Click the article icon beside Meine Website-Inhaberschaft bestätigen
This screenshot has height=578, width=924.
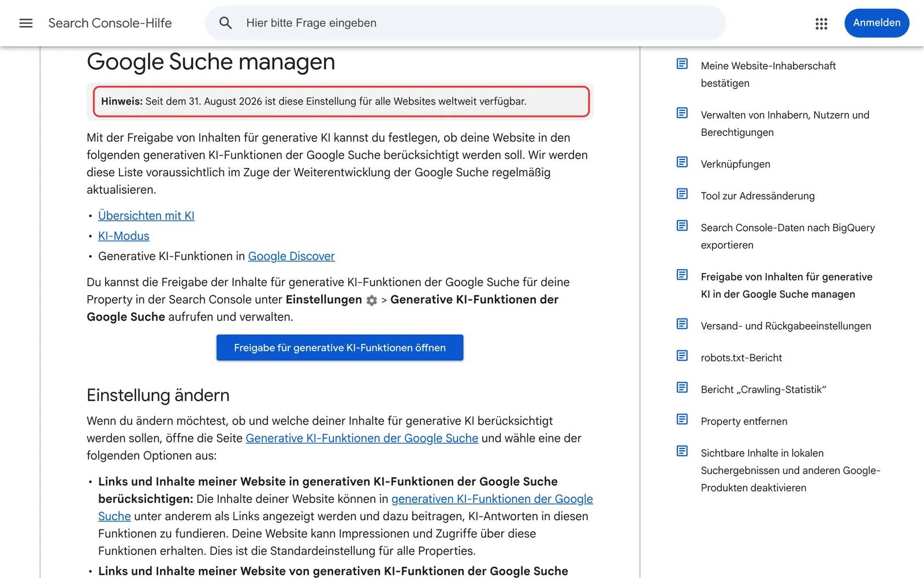682,64
